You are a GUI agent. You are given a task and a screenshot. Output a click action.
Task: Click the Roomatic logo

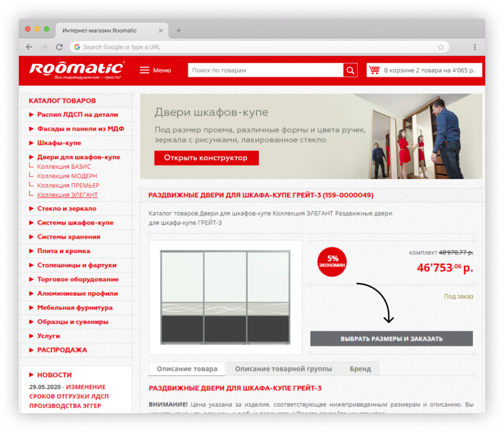click(x=77, y=69)
